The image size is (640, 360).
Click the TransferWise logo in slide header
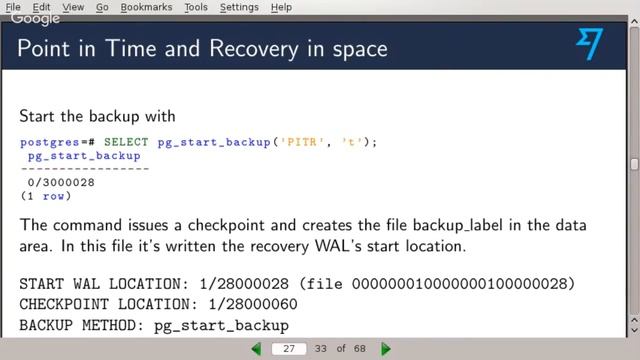pos(589,44)
